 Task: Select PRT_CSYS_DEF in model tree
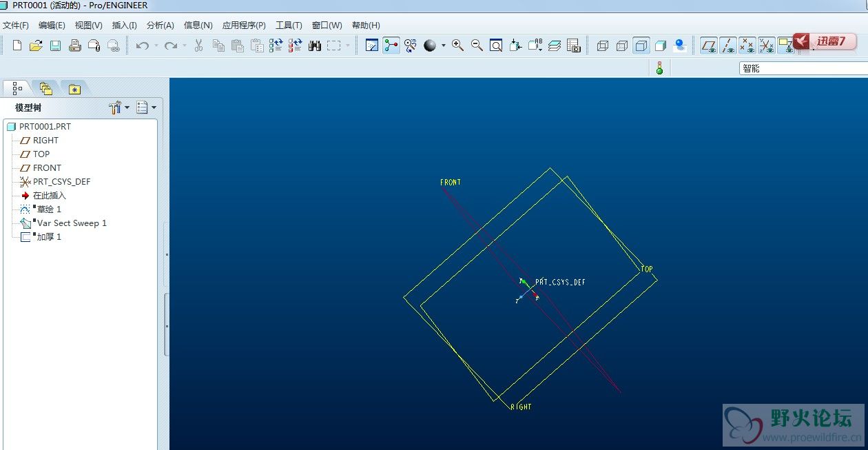(x=55, y=182)
